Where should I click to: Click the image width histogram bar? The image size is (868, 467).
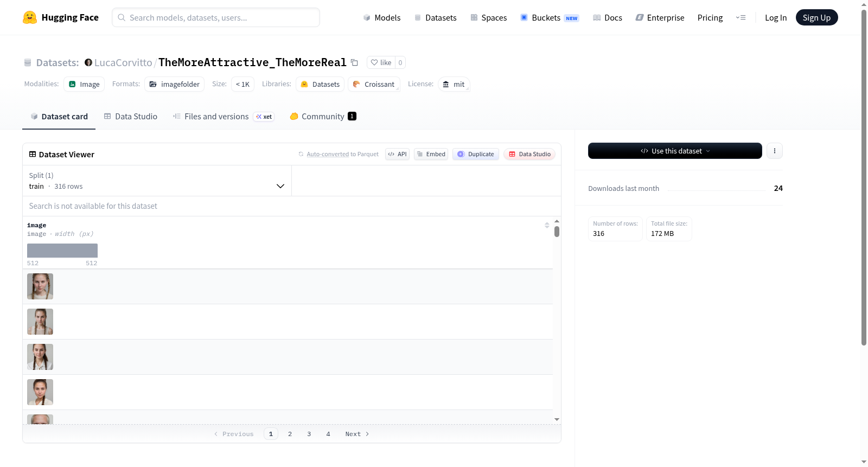[x=62, y=251]
